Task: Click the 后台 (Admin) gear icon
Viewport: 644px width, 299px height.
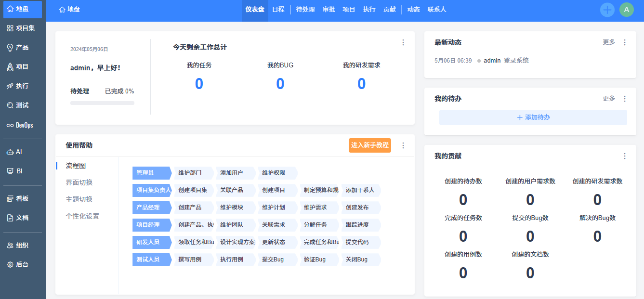Action: pos(10,264)
